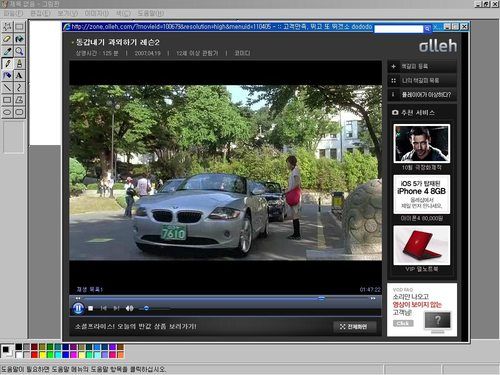
Task: Open the 색(C) menu
Action: click(123, 13)
